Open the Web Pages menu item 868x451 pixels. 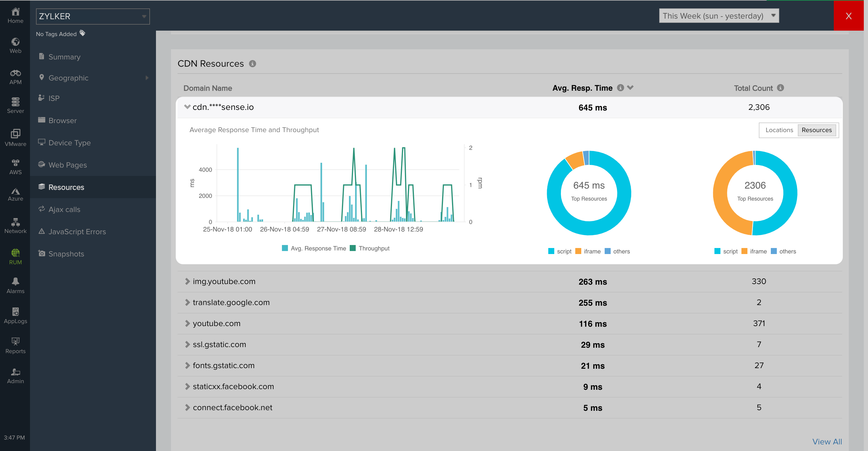(x=67, y=165)
